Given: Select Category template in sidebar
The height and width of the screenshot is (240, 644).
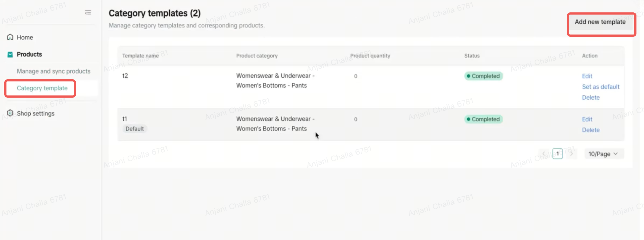Looking at the screenshot, I should [42, 88].
